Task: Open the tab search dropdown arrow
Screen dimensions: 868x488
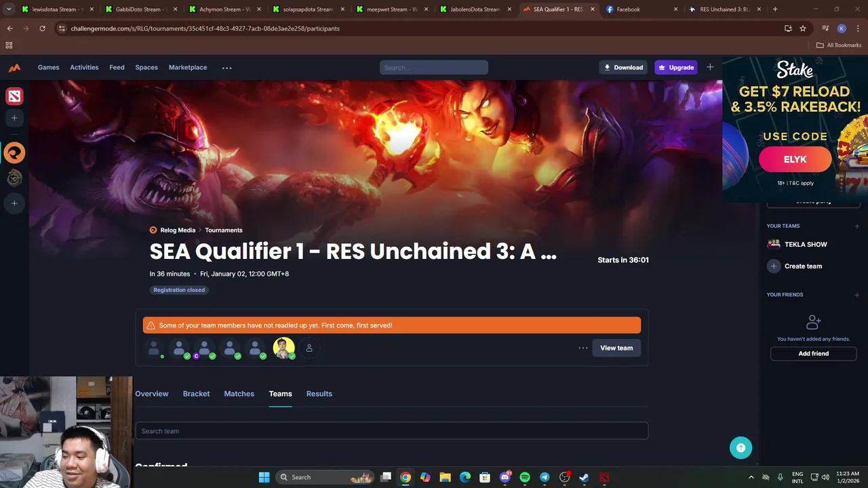Action: pos(9,9)
